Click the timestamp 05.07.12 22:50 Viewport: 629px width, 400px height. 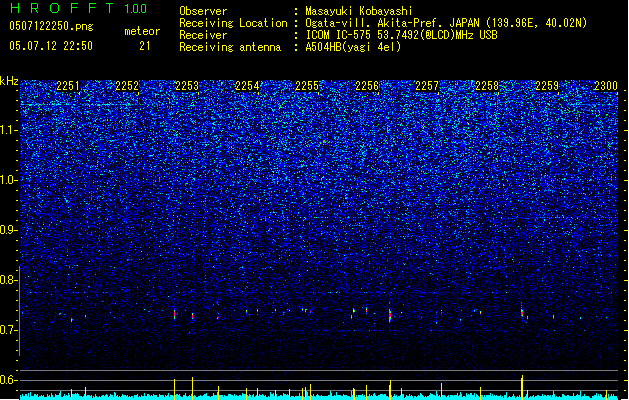(51, 46)
